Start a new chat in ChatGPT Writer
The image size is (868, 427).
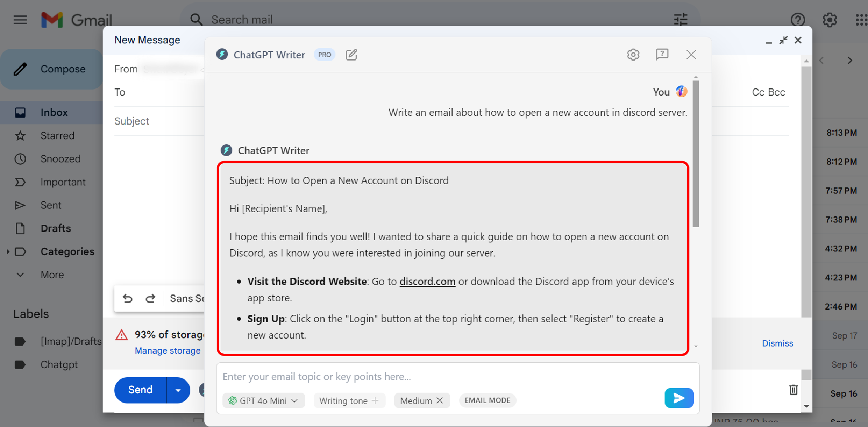[x=351, y=55]
